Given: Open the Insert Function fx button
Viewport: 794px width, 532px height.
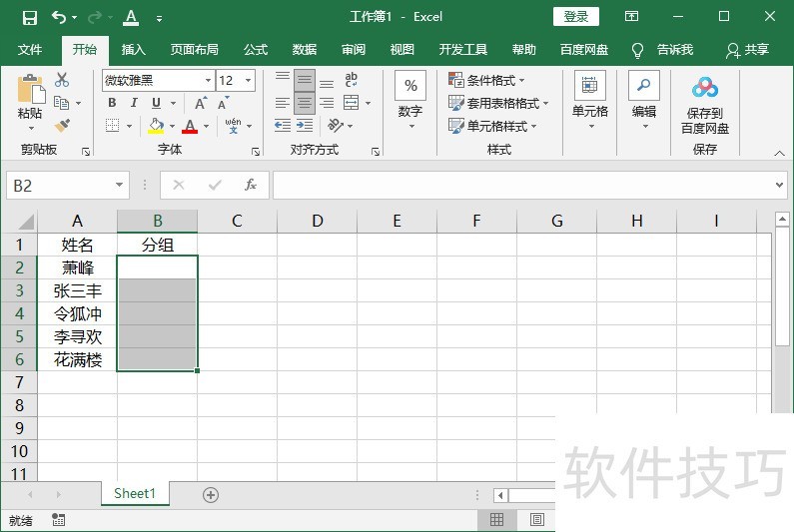Looking at the screenshot, I should point(250,185).
